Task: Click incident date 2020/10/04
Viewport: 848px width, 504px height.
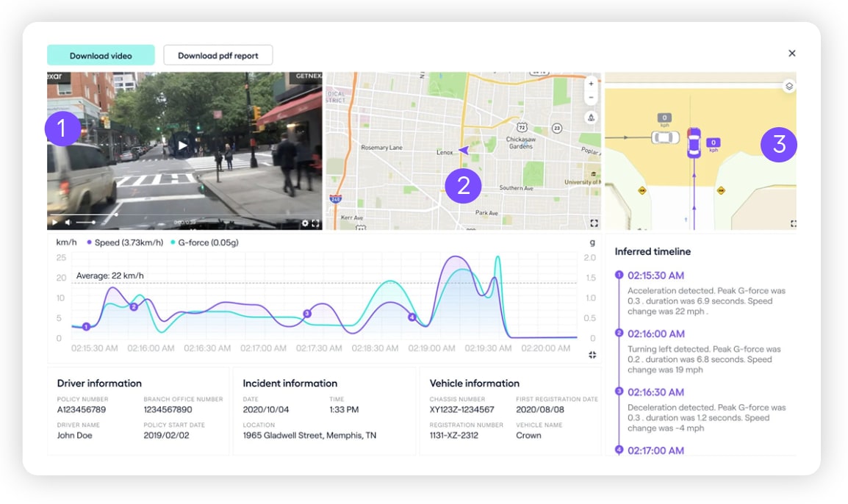Action: [265, 409]
